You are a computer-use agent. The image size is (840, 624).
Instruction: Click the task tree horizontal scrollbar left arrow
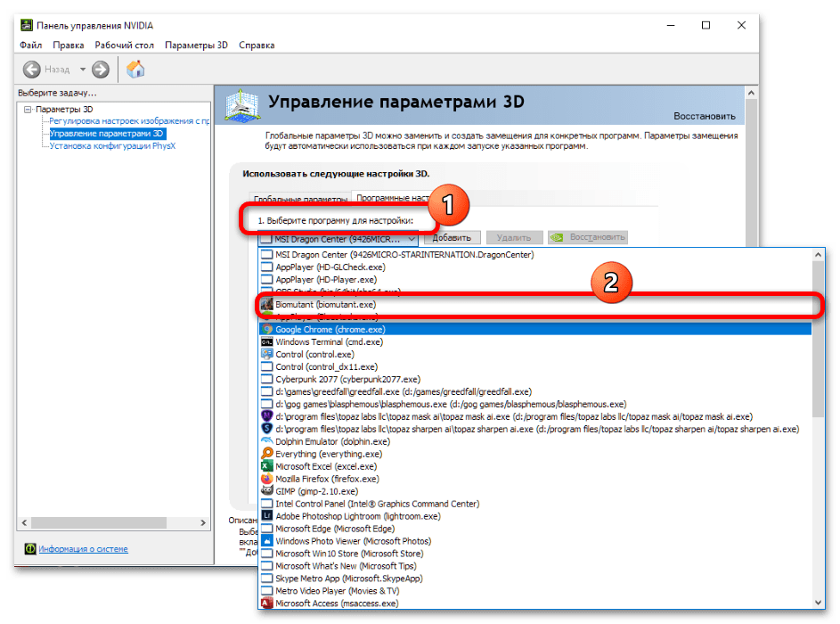[25, 522]
